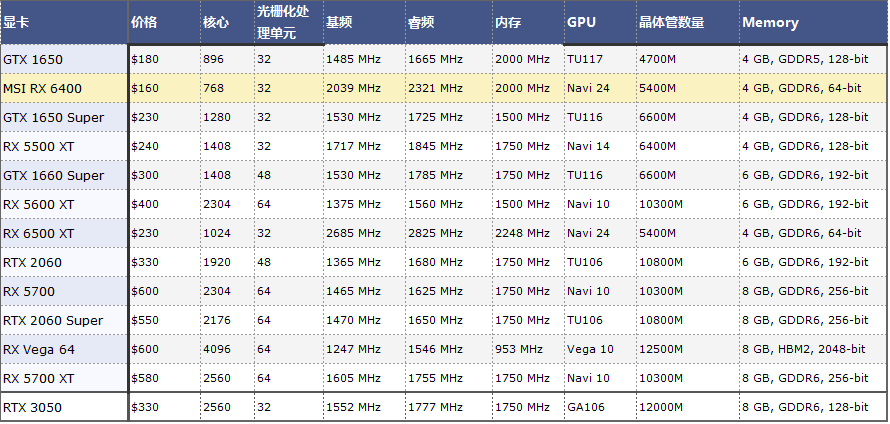Image resolution: width=890 pixels, height=424 pixels.
Task: Select the GTX 1660 Super row name
Action: 64,175
